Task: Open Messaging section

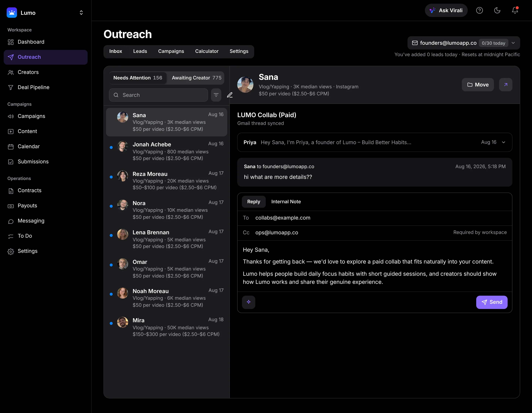Action: tap(46, 221)
